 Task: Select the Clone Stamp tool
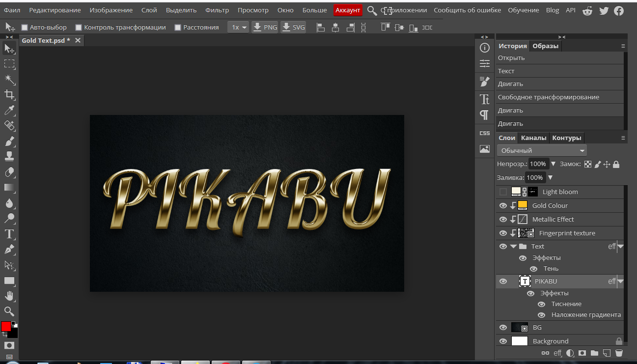click(9, 156)
